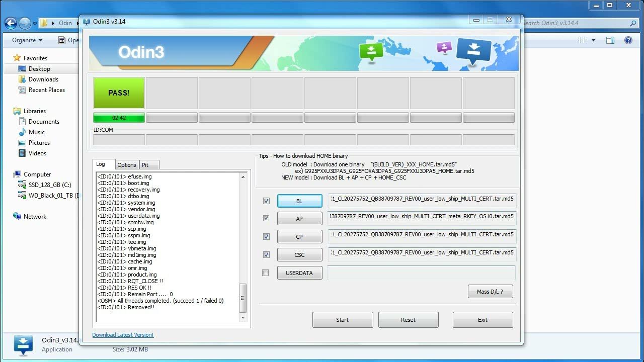644x362 pixels.
Task: Click the green PASS! status box
Action: pyautogui.click(x=119, y=93)
